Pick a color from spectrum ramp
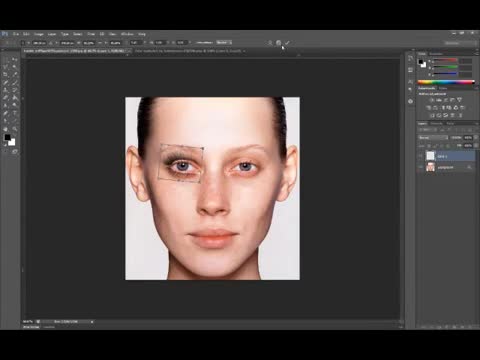 click(446, 82)
